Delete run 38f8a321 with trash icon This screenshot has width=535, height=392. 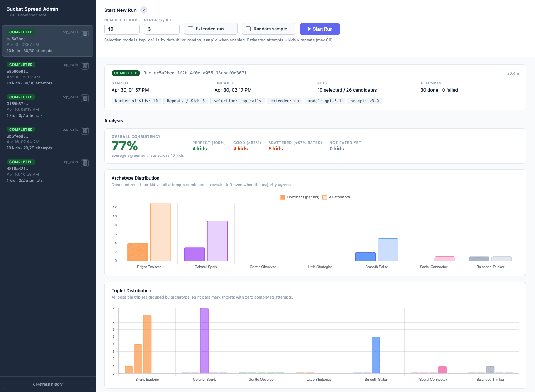pyautogui.click(x=85, y=163)
